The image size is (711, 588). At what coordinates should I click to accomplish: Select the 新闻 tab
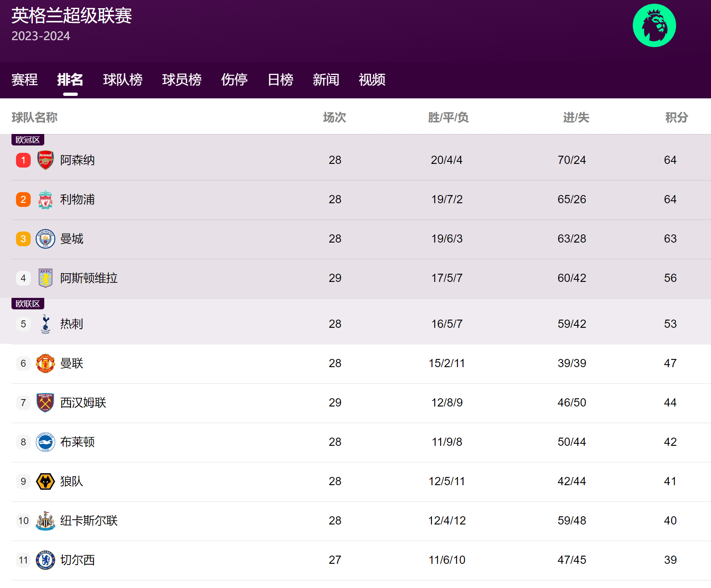coord(326,79)
